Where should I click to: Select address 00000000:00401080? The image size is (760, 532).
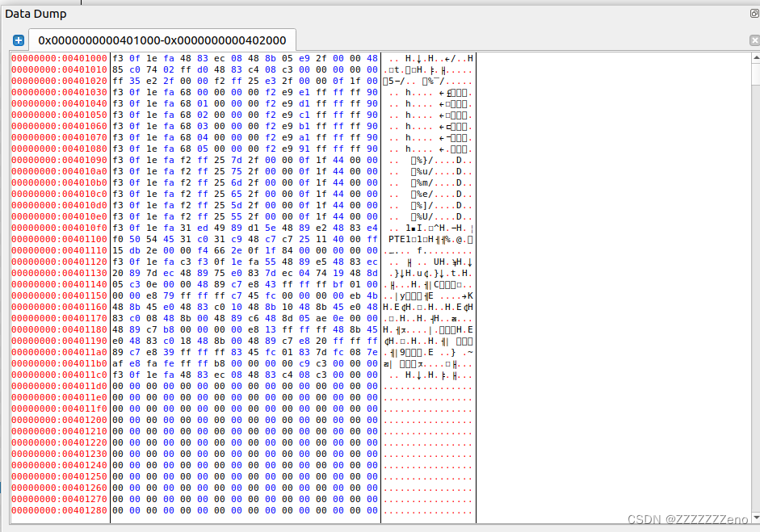(59, 149)
